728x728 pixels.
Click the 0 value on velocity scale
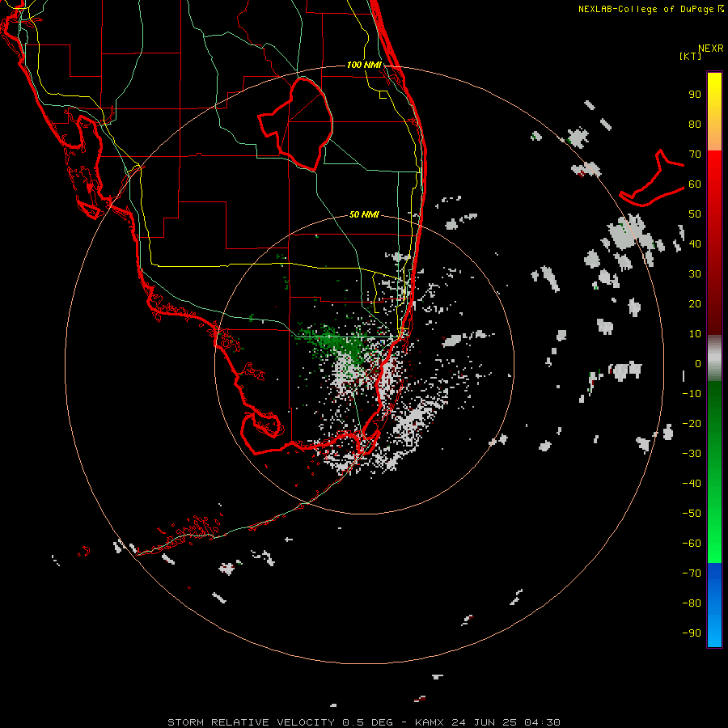point(698,363)
